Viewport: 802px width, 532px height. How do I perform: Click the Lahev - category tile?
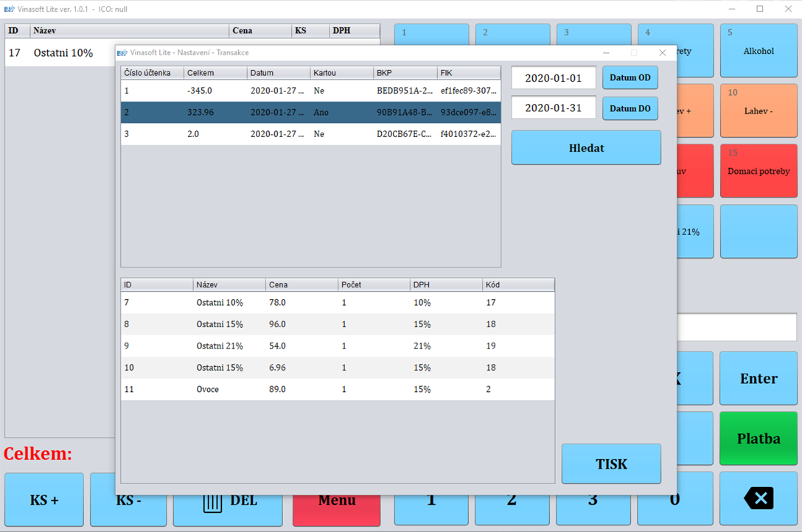coord(759,110)
